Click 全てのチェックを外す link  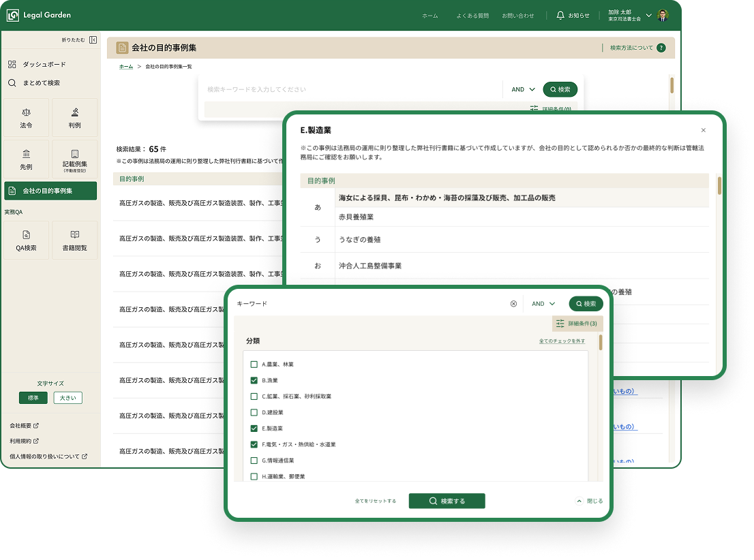pos(562,341)
